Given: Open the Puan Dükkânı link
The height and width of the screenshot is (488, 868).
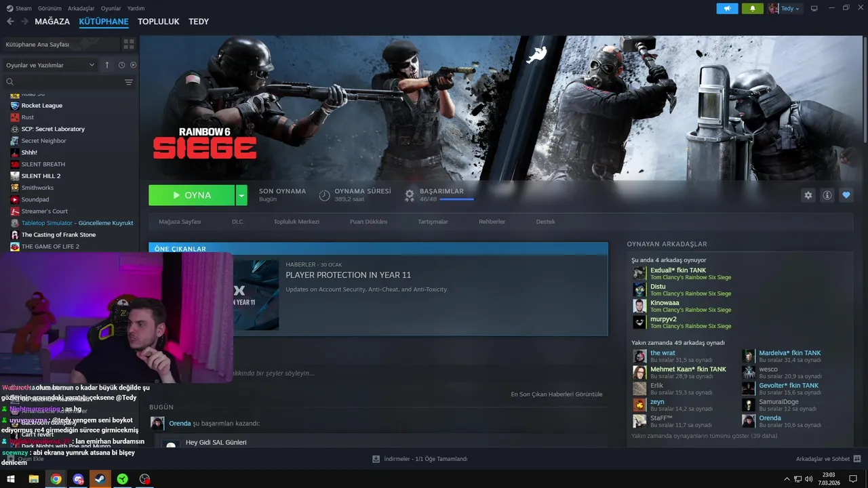Looking at the screenshot, I should 368,222.
